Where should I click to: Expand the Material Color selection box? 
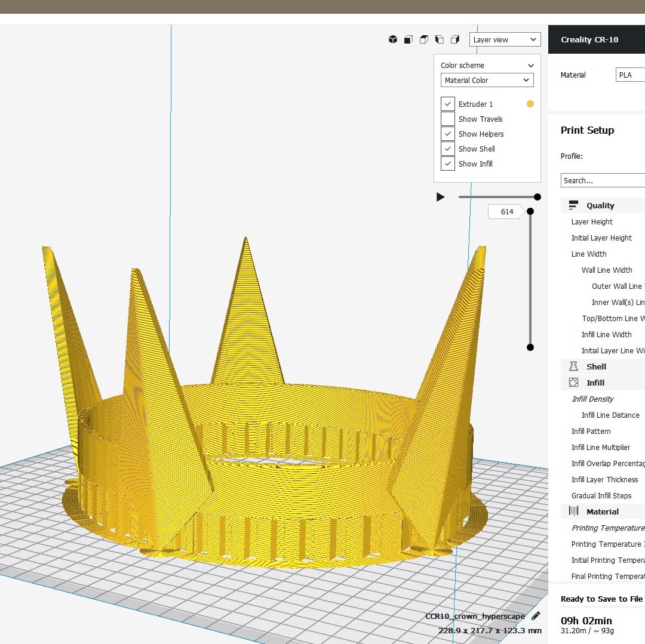click(x=487, y=80)
